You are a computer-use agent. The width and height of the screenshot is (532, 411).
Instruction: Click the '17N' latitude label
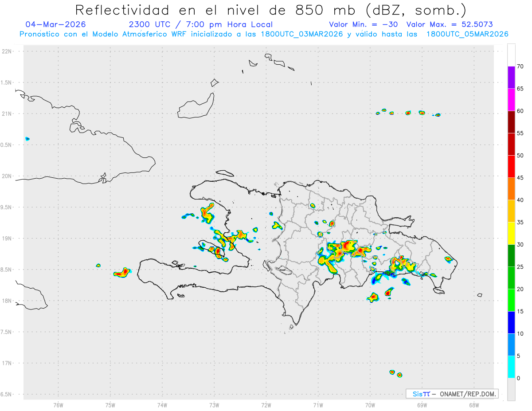pos(7,363)
